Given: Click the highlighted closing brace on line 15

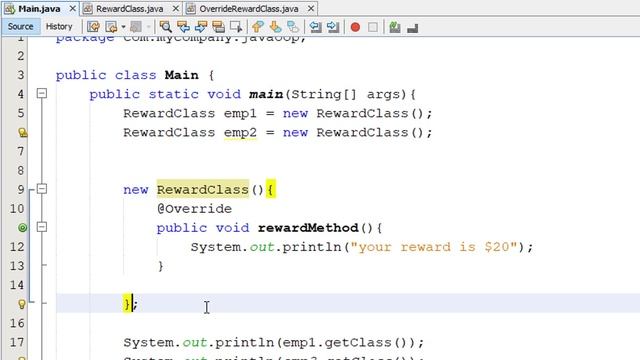Looking at the screenshot, I should tap(127, 304).
